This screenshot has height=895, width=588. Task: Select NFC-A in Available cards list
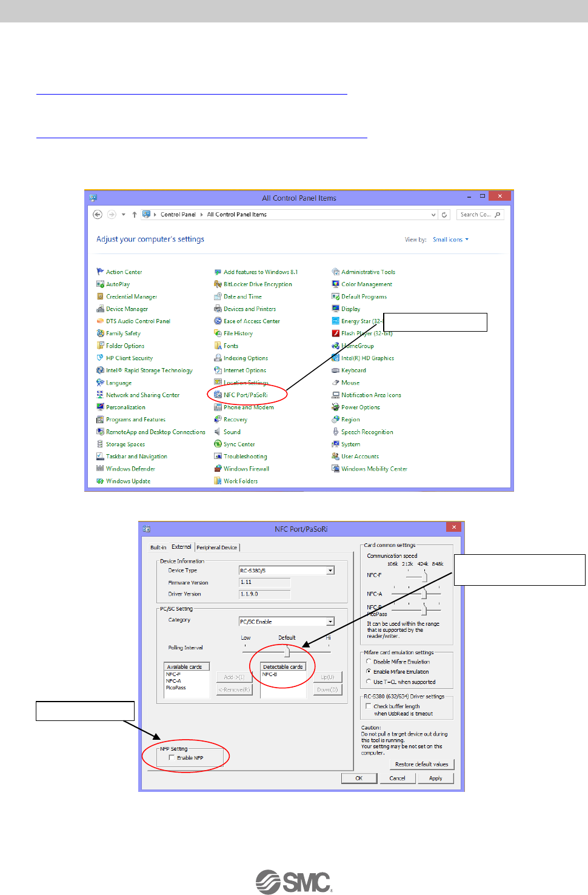pos(173,681)
